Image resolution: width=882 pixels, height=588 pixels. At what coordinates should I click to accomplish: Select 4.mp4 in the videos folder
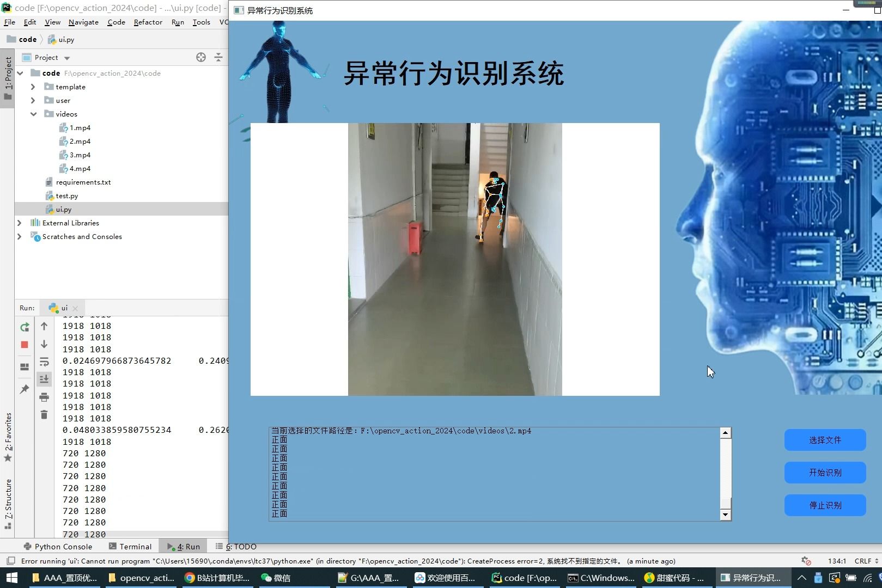pyautogui.click(x=80, y=168)
